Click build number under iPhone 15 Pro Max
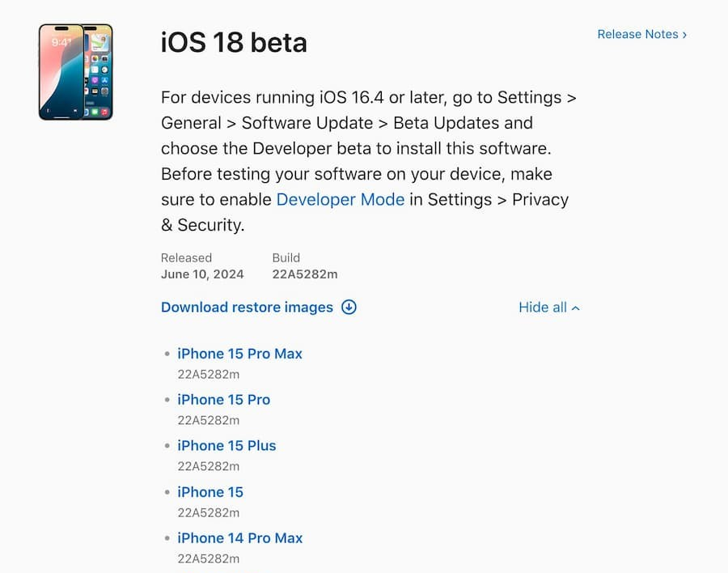This screenshot has width=728, height=573. [209, 374]
